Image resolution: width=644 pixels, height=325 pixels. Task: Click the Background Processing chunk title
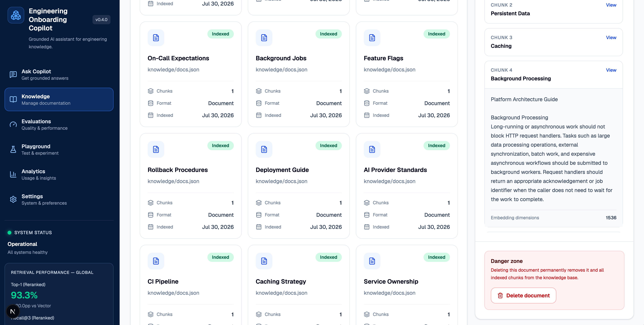coord(521,78)
